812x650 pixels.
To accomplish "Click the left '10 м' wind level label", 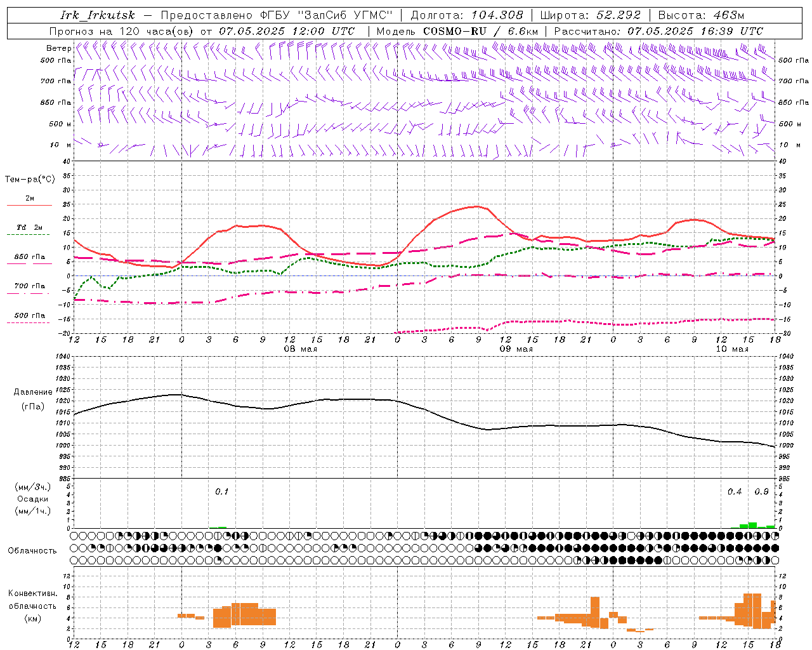I will pos(60,145).
